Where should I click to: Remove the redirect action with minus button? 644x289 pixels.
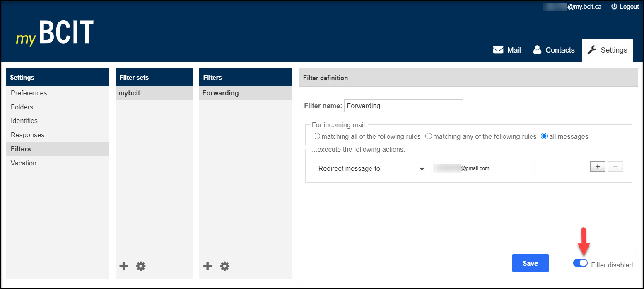(x=615, y=166)
